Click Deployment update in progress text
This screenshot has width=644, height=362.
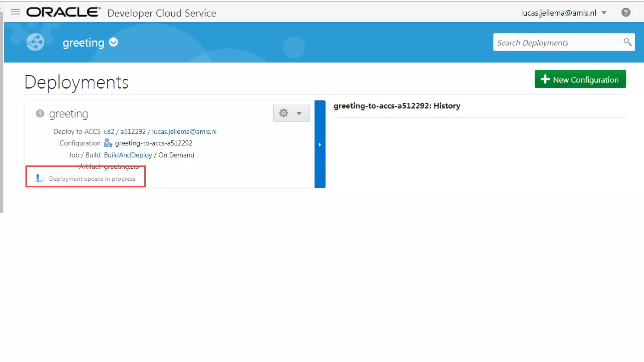pos(92,179)
